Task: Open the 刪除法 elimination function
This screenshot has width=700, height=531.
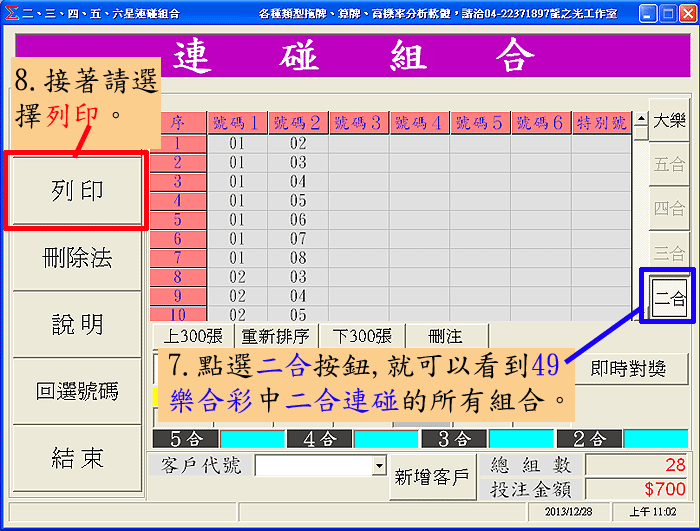Action: pos(77,258)
